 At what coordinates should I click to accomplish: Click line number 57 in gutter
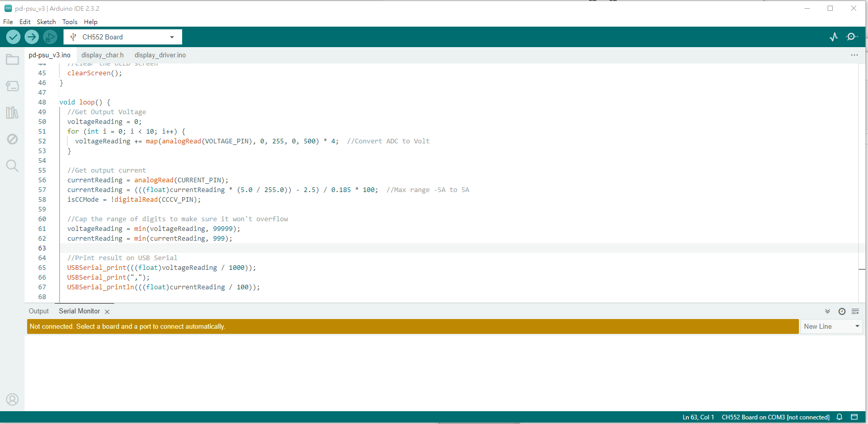point(42,190)
